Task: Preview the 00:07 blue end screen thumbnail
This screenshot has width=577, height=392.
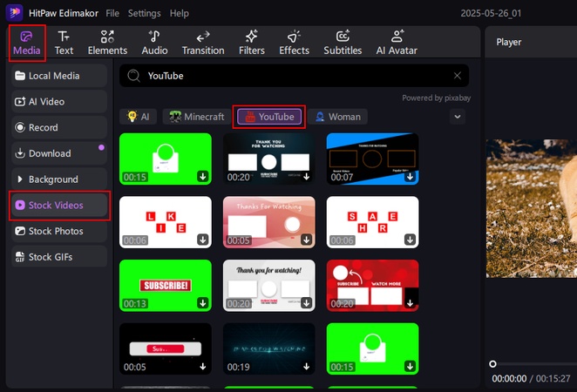Action: pos(372,159)
